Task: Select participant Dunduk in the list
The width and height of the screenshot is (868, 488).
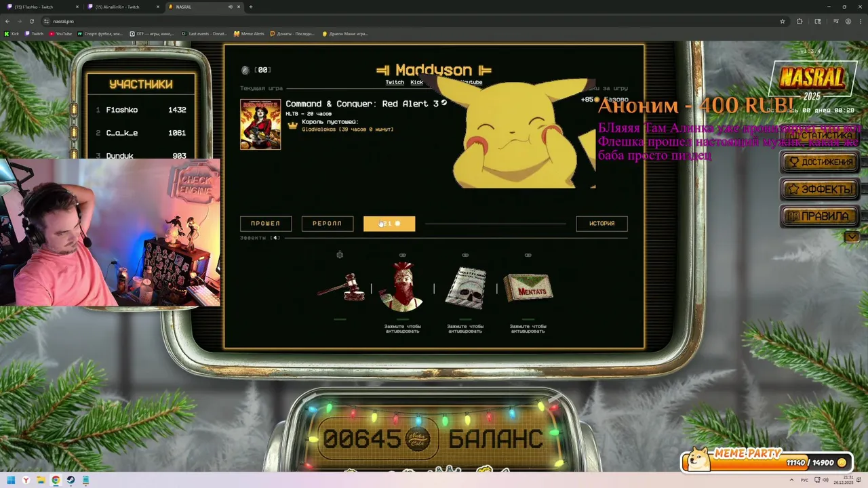Action: click(141, 155)
